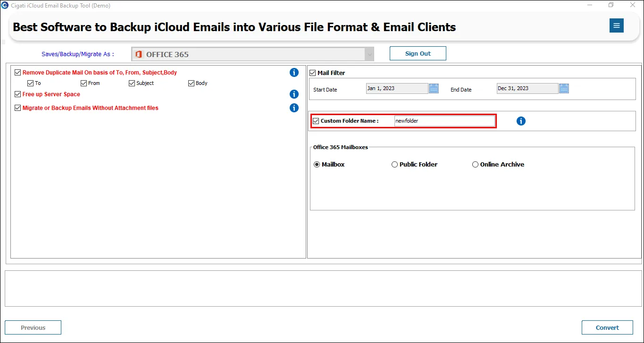The image size is (644, 343).
Task: Disable the Mail Filter checkbox
Action: tap(313, 73)
